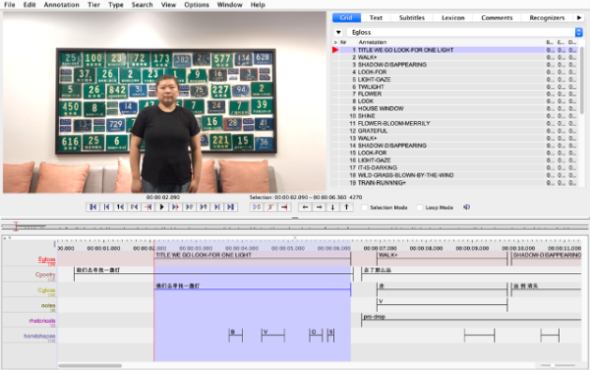Move to the annotation above with the up arrow
590x370 pixels.
(347, 207)
